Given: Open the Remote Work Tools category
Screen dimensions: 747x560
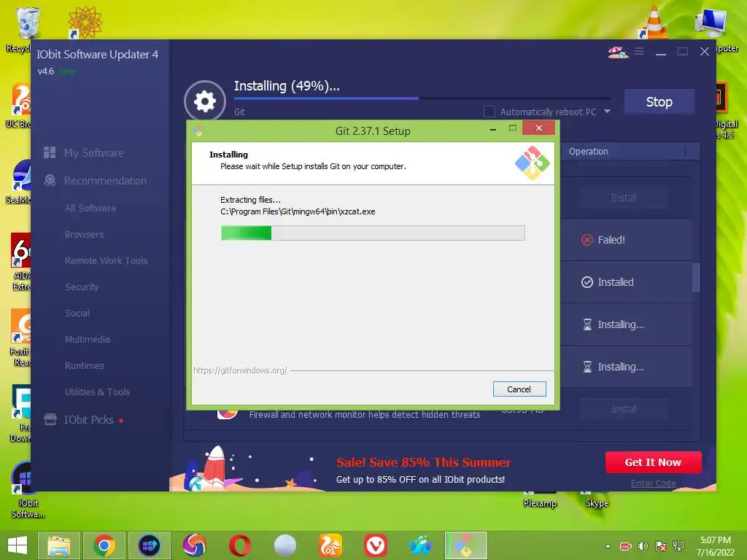Looking at the screenshot, I should click(x=106, y=260).
